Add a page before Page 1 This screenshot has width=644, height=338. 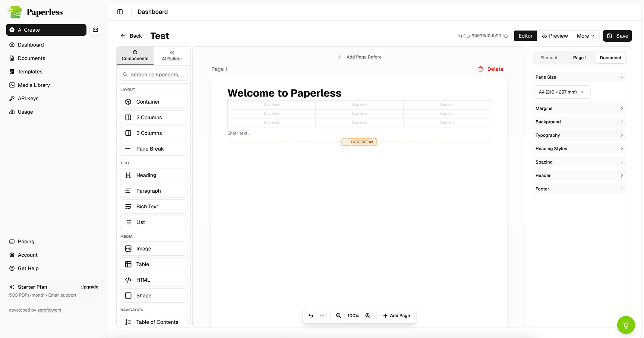(359, 57)
